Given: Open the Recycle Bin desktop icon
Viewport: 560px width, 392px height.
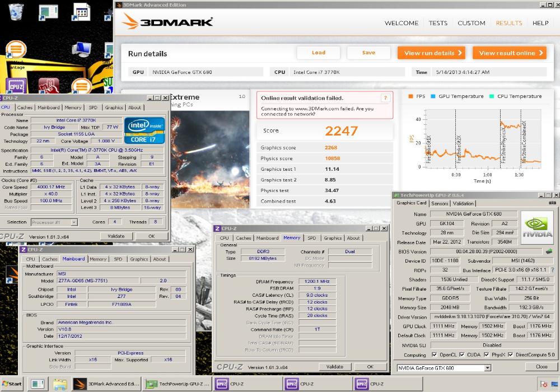Looking at the screenshot, I should click(16, 12).
